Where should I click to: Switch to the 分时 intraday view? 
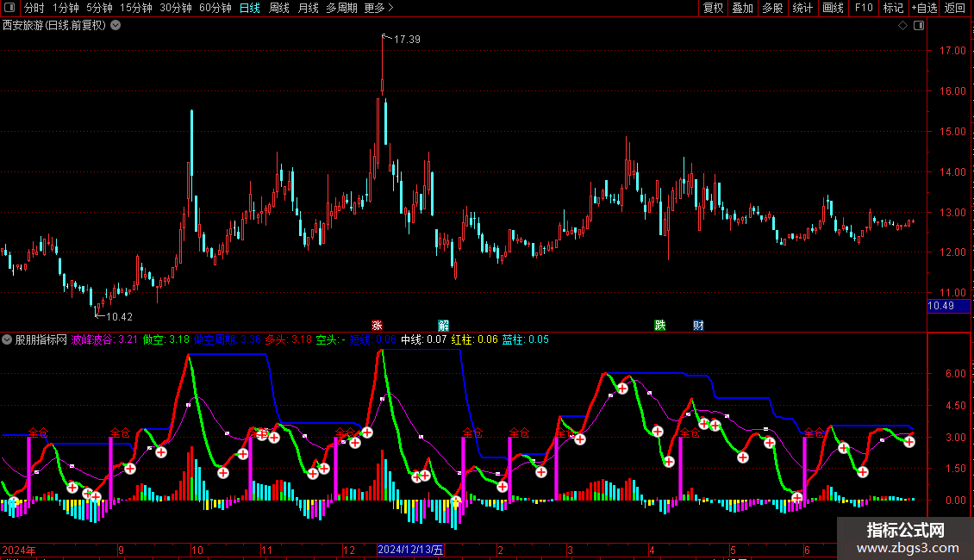[x=34, y=8]
